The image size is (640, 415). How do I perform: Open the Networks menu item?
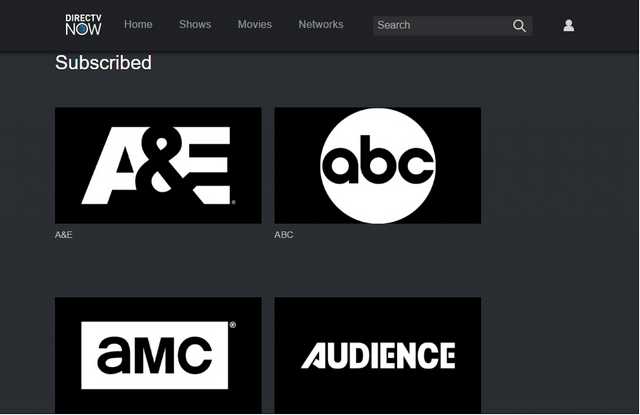[321, 24]
